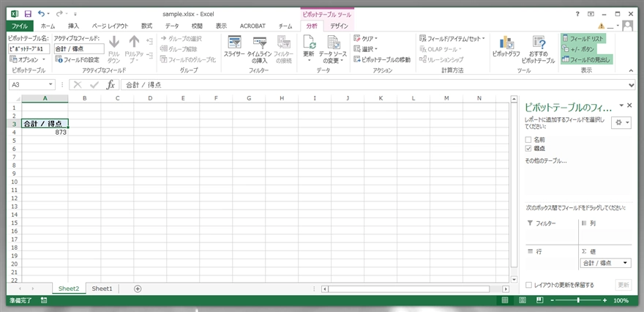Click the ドリルアップ arrow icon

coord(135,42)
